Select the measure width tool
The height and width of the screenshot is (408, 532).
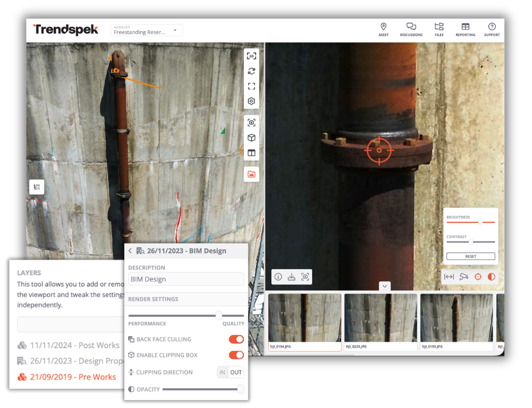coord(449,277)
